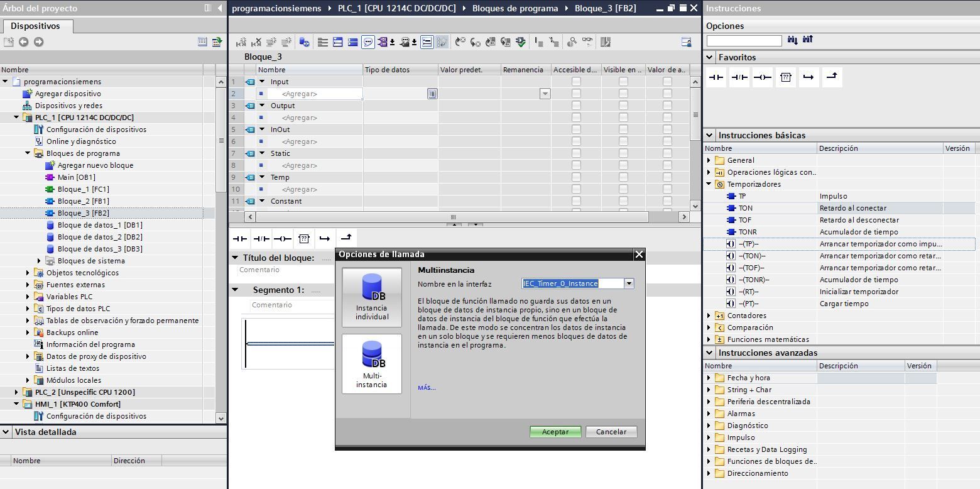Collapse the project tree panel with arrow icon
The image size is (980, 489).
[x=220, y=8]
